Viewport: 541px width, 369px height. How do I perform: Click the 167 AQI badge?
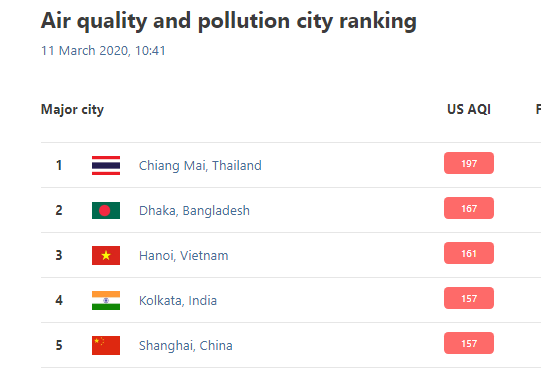coord(469,208)
